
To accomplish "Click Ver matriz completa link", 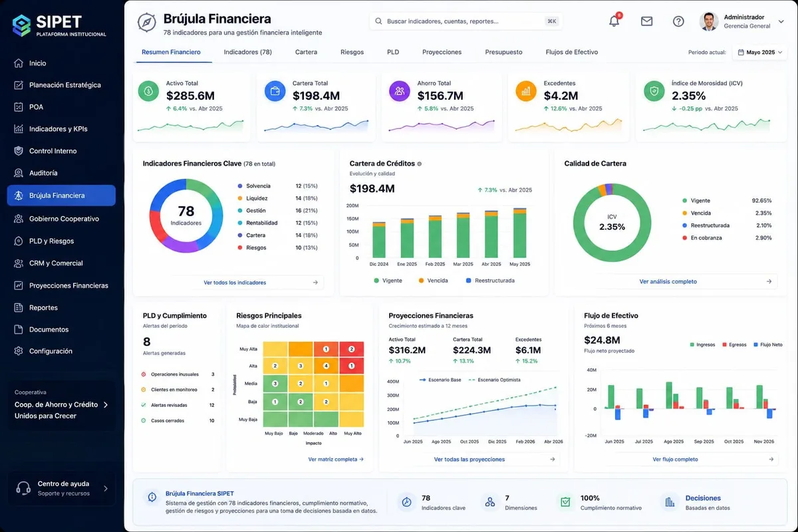I will coord(336,460).
